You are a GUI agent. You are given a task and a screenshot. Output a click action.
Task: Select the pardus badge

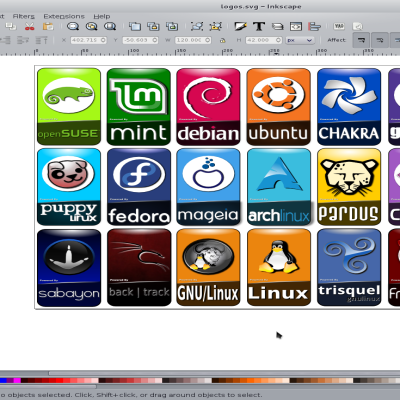[x=349, y=187]
